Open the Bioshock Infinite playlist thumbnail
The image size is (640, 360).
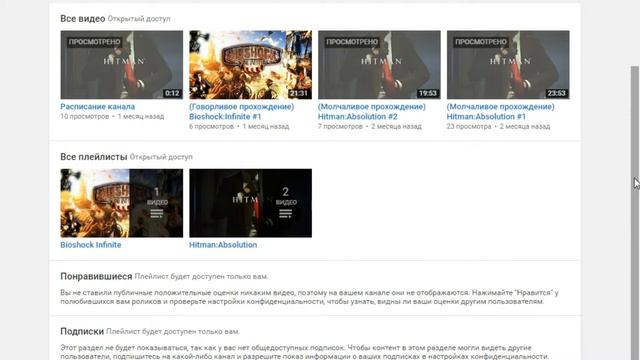point(122,203)
